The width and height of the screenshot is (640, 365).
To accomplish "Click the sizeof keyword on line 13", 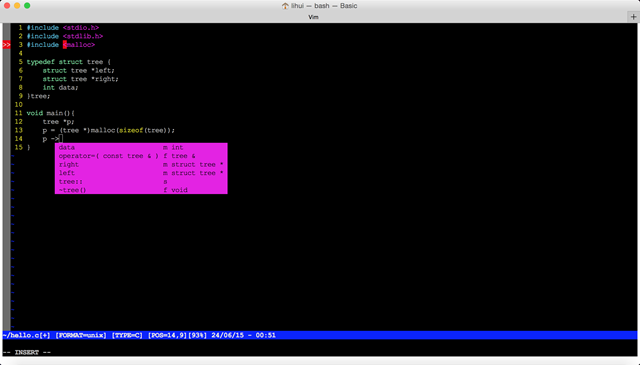I will (x=131, y=130).
